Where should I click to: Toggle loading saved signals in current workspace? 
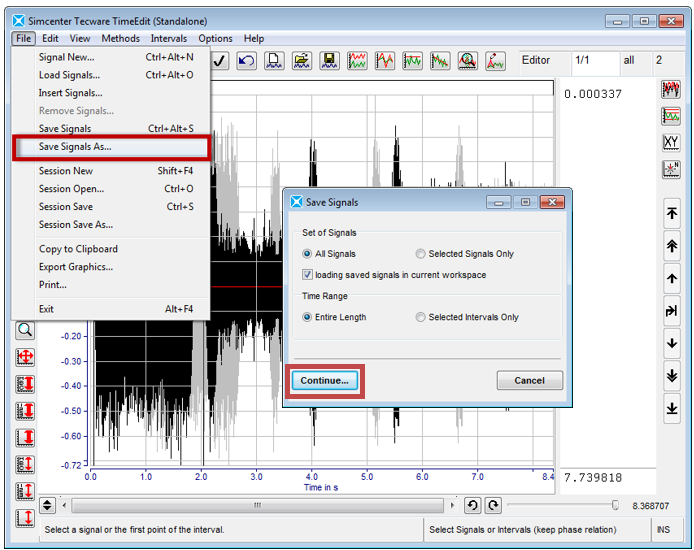(307, 275)
